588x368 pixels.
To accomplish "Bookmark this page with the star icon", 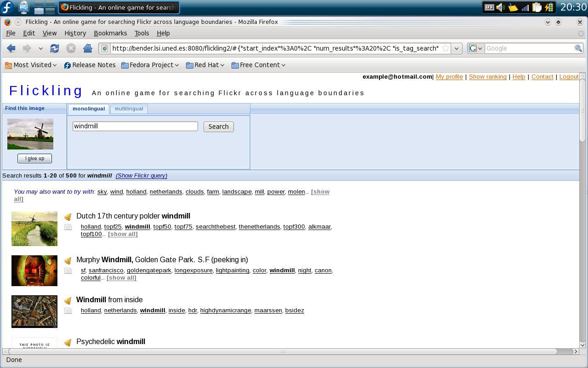I will click(445, 48).
